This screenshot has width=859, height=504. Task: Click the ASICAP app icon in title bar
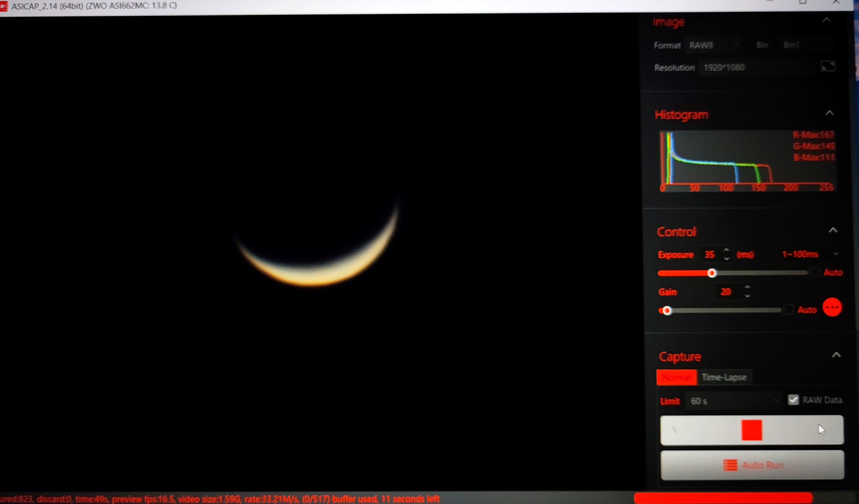(x=3, y=6)
